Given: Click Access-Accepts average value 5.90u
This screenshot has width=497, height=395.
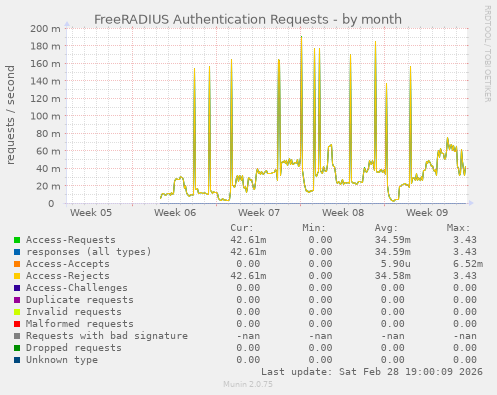Looking at the screenshot, I should (x=395, y=264).
